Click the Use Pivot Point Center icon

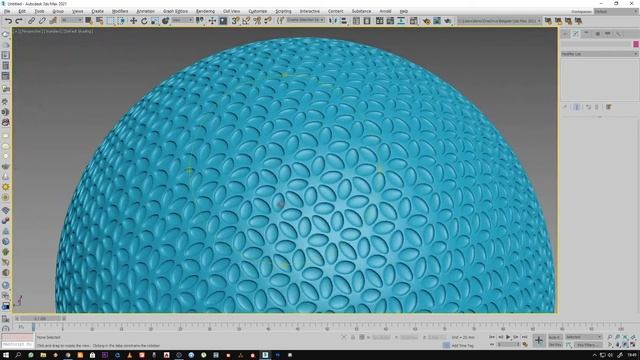[x=200, y=20]
